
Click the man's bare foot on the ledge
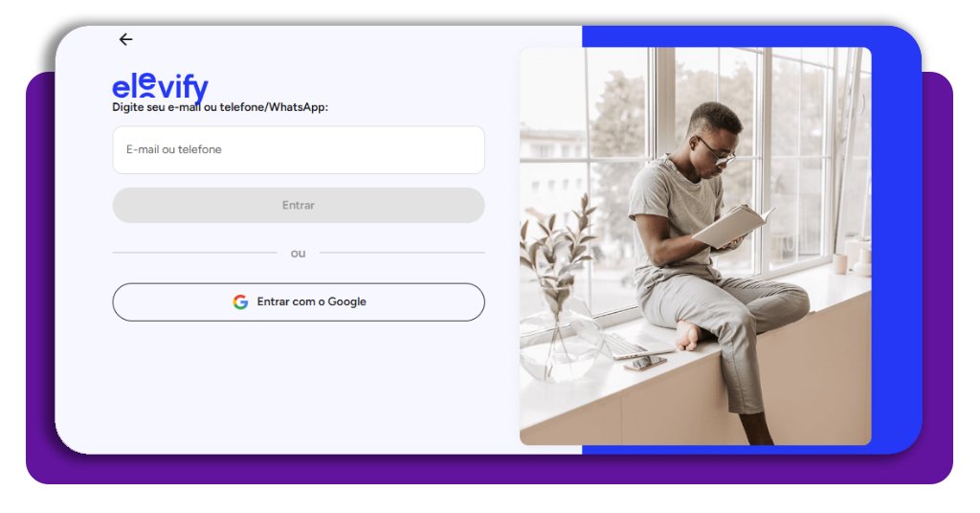pyautogui.click(x=688, y=336)
